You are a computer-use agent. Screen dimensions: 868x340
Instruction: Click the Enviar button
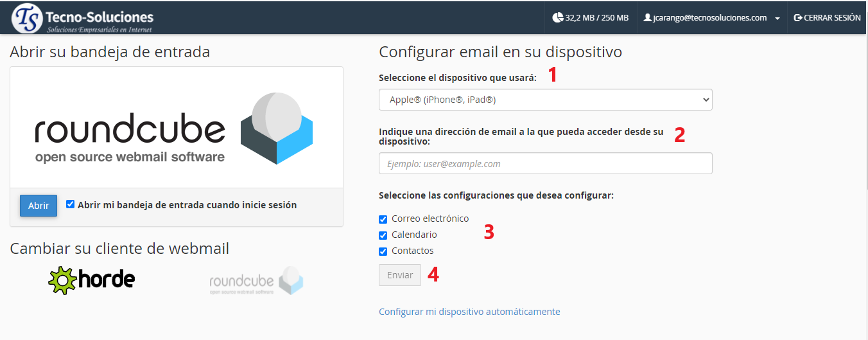click(400, 274)
